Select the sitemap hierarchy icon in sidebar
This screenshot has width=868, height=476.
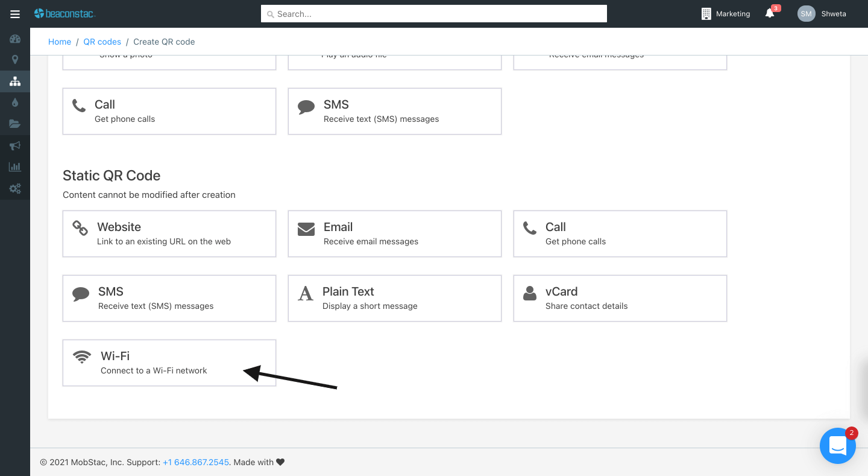point(15,81)
